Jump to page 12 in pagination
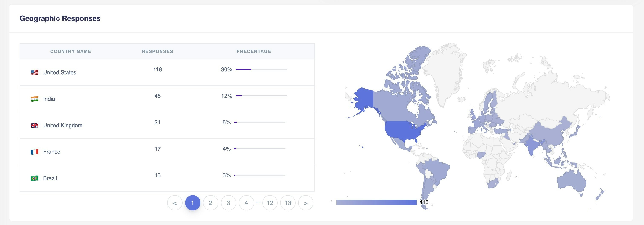The height and width of the screenshot is (225, 644). click(270, 203)
